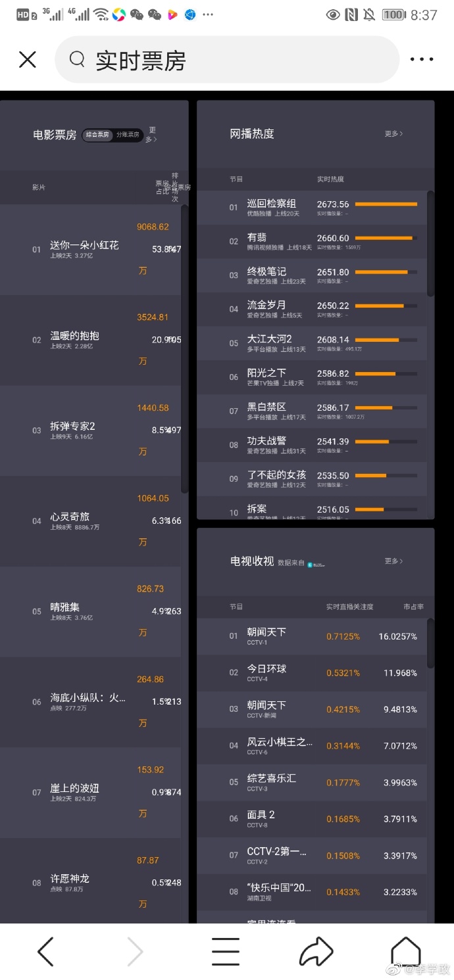
Task: Go back with the left arrow
Action: [x=45, y=952]
